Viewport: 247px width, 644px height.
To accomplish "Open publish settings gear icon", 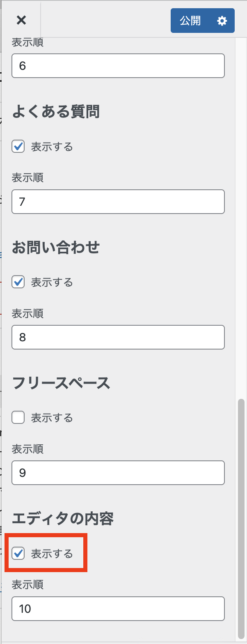I will (222, 21).
